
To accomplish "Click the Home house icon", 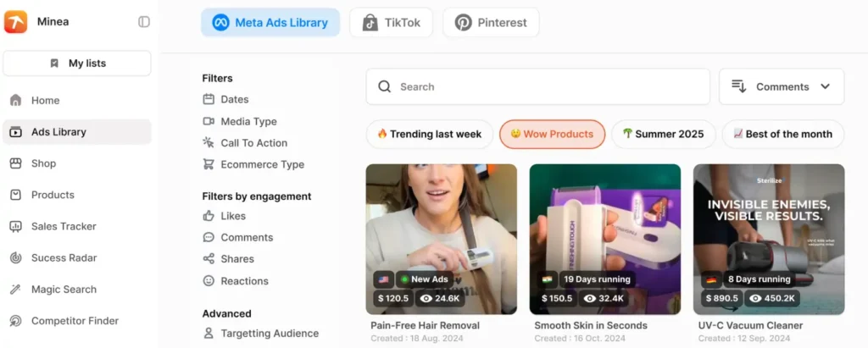I will pos(15,100).
